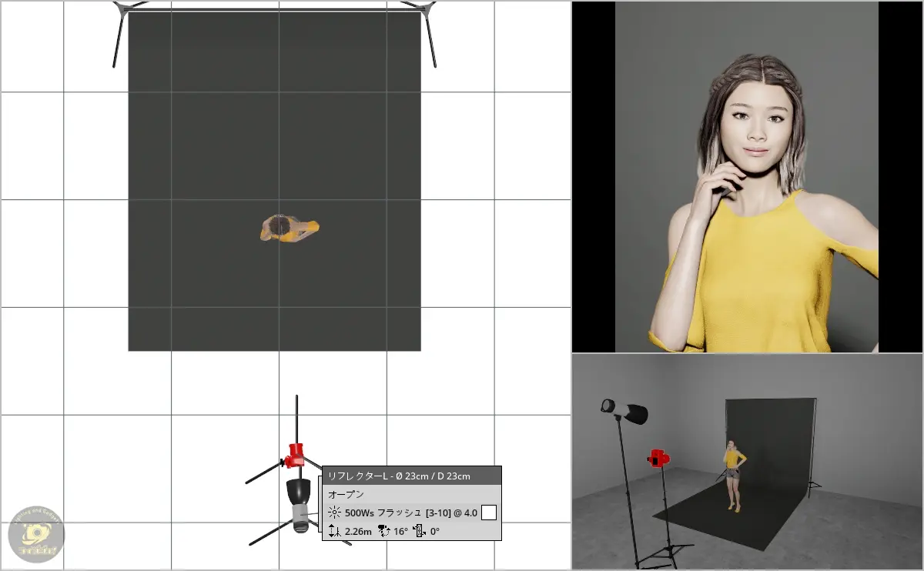The image size is (924, 571).
Task: Click the 16° tilt value
Action: [401, 531]
